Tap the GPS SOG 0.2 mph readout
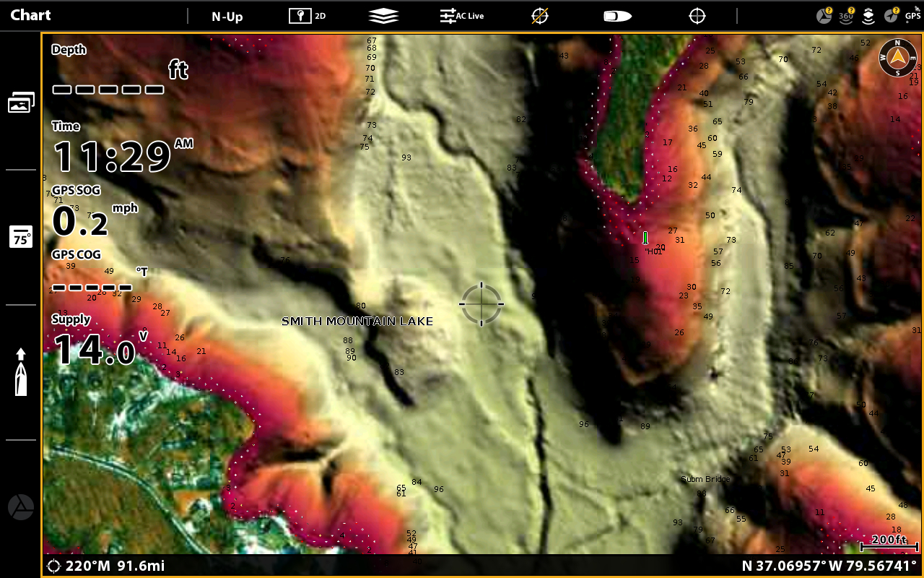Viewport: 924px width, 578px height. (95, 212)
